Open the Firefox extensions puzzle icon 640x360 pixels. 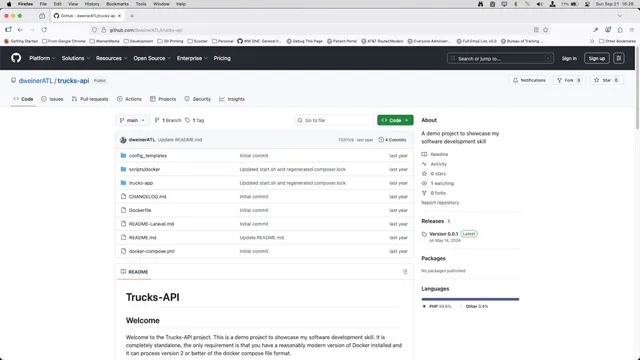(x=620, y=30)
